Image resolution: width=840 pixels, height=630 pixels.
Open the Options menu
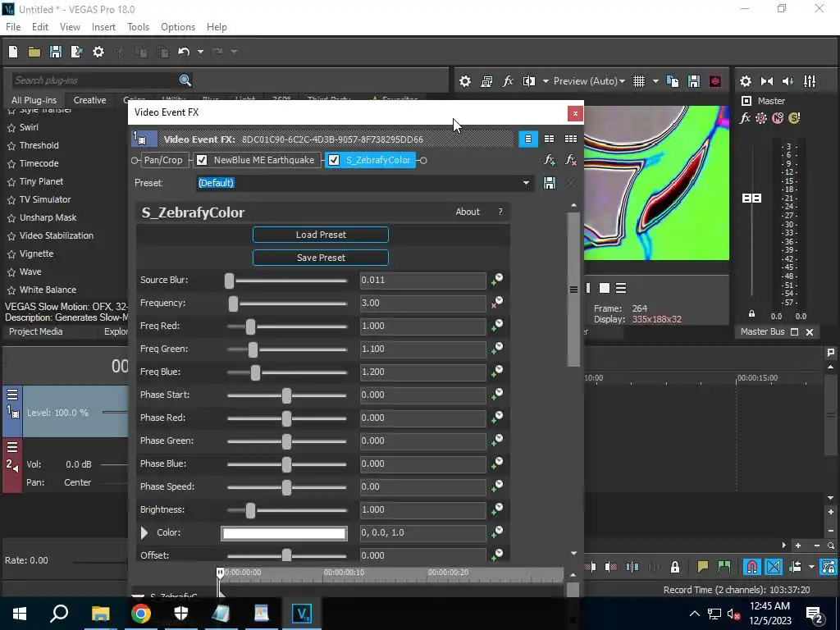[178, 27]
